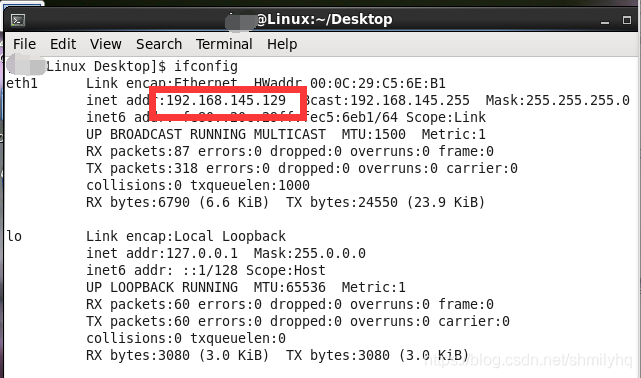Click RX packets:87 text
The height and width of the screenshot is (378, 641).
138,151
